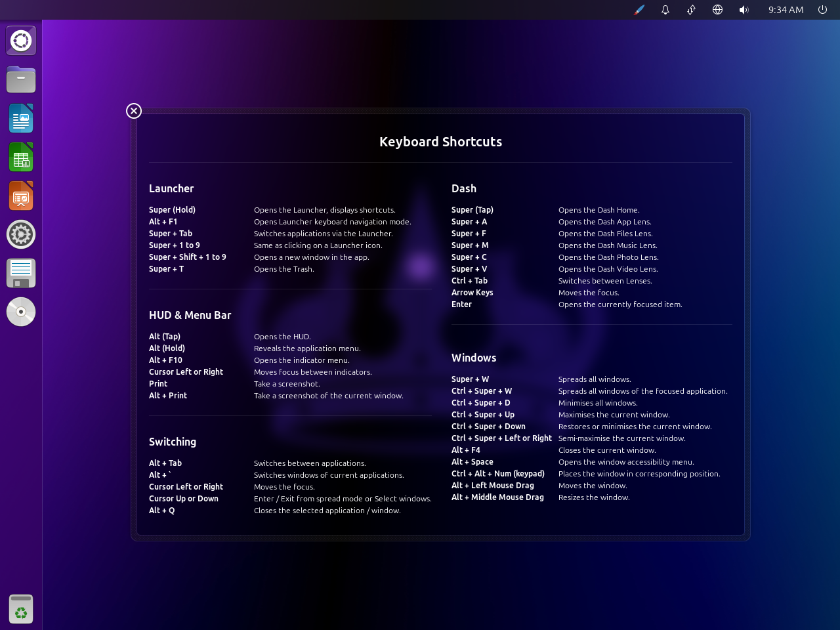Click the Cursor Up or Down text
This screenshot has width=840, height=630.
tap(184, 499)
